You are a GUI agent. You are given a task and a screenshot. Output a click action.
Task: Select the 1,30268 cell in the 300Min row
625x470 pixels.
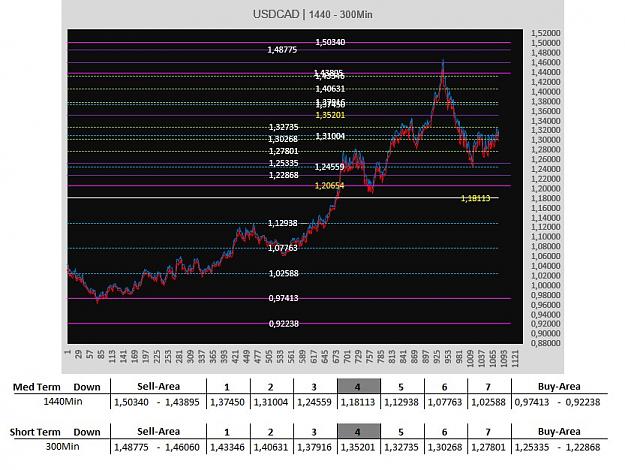click(x=445, y=447)
